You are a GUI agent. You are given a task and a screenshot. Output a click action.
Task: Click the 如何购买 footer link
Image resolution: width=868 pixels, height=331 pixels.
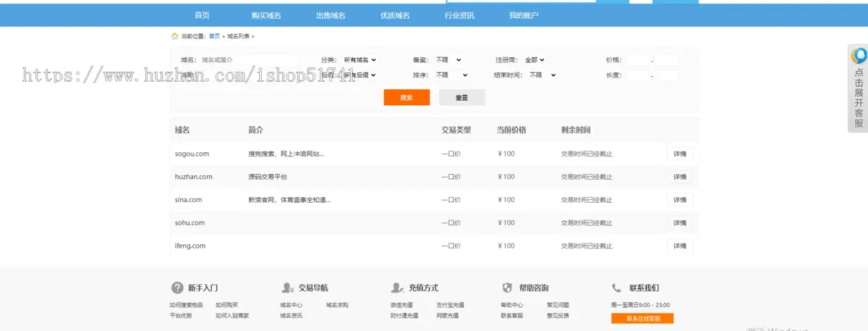226,305
